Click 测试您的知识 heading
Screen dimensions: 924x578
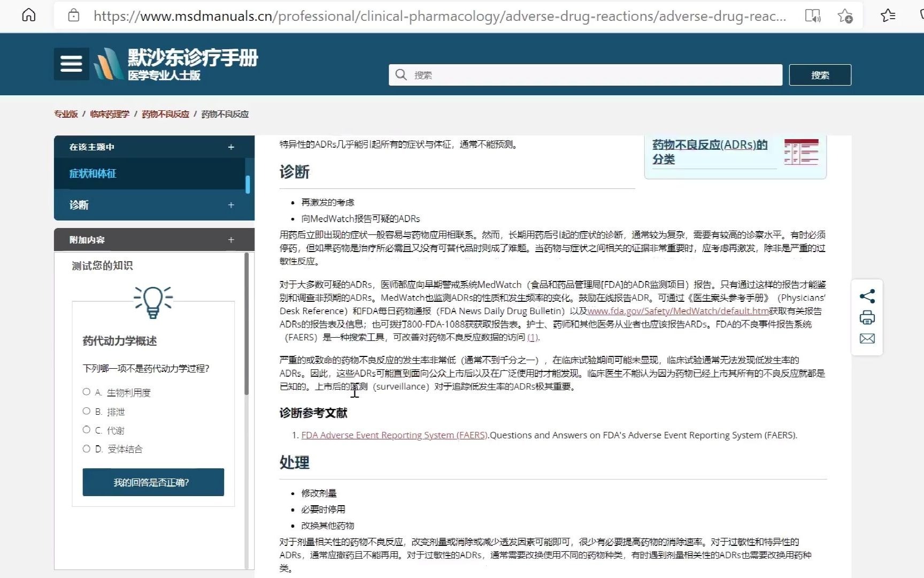tap(102, 265)
